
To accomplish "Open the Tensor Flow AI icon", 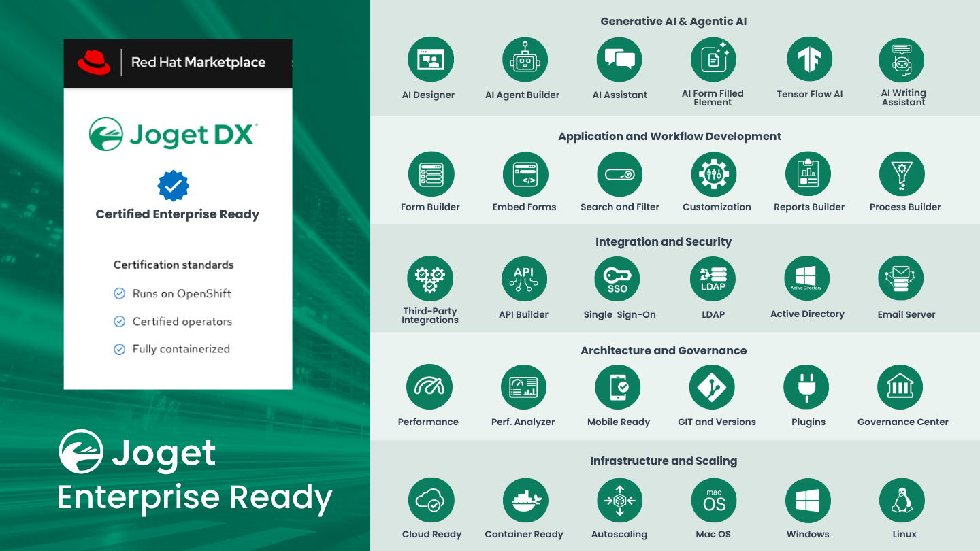I will click(809, 59).
